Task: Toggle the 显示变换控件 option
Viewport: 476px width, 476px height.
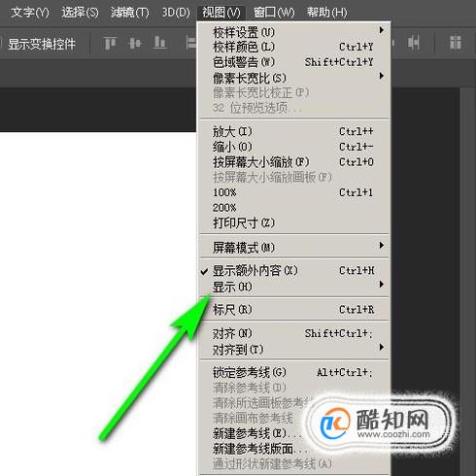Action: pyautogui.click(x=42, y=44)
